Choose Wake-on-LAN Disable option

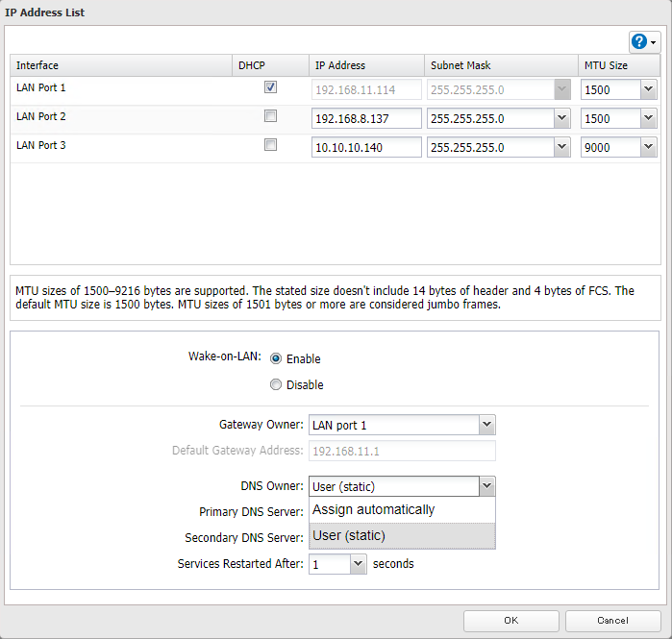(276, 384)
